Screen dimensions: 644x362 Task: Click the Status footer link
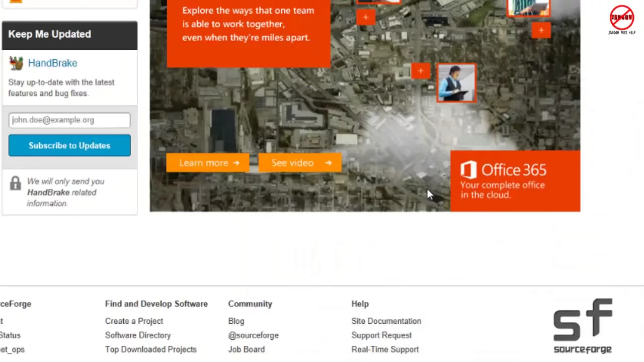[x=10, y=335]
